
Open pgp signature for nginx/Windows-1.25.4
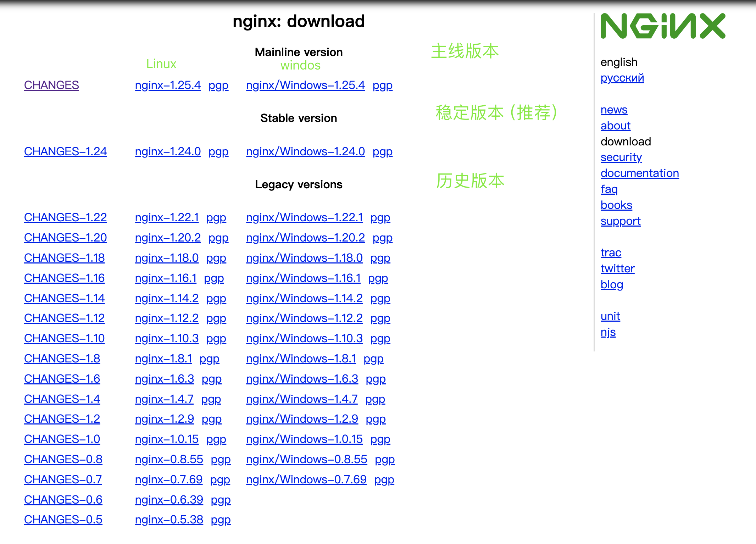point(383,85)
